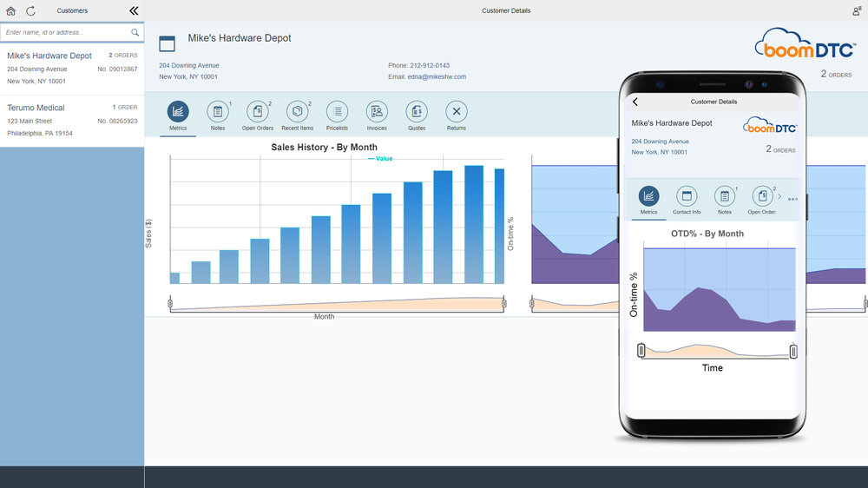
Task: Collapse the Customers side panel
Action: 134,10
